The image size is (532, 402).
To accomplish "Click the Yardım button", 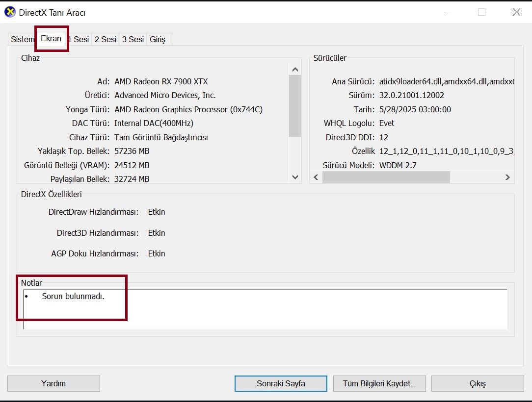I will tap(53, 383).
